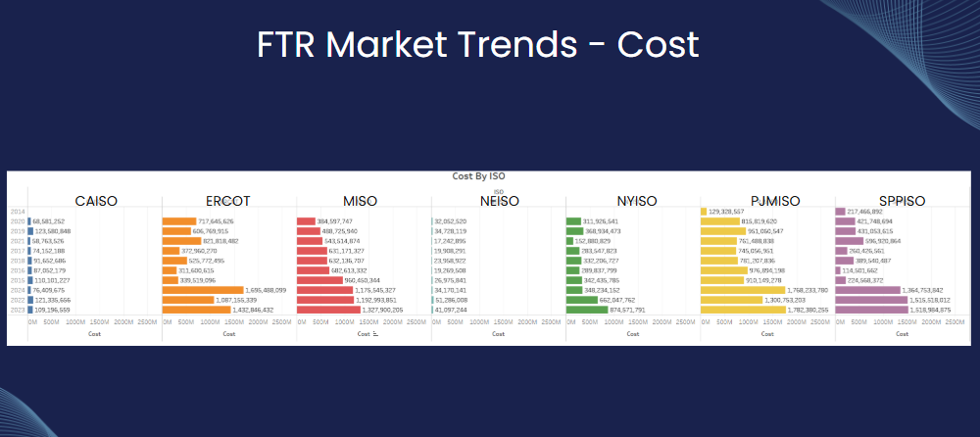Click the yellow PJMISO bar for 2014

[x=704, y=212]
